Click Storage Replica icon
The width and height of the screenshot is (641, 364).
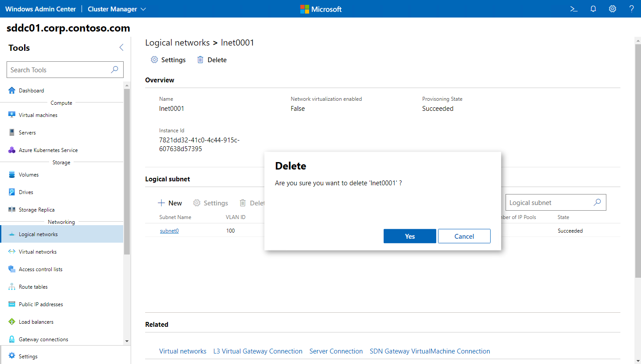(x=12, y=209)
